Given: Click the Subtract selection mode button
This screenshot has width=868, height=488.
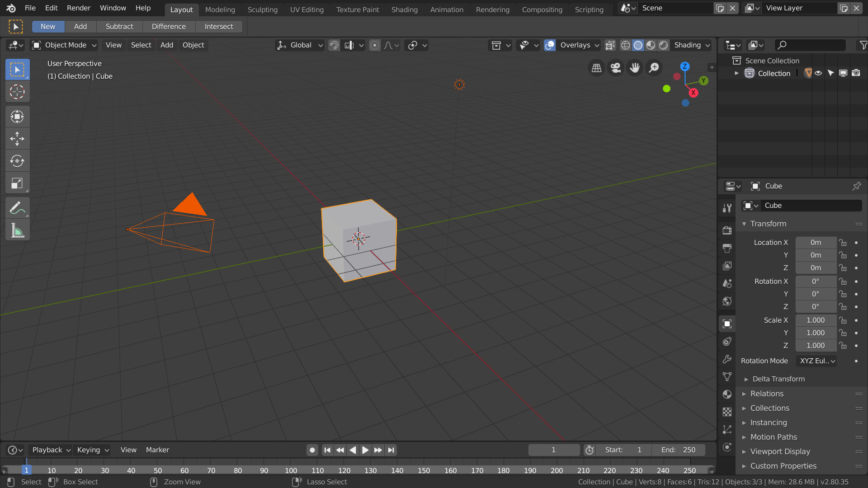Looking at the screenshot, I should tap(119, 27).
